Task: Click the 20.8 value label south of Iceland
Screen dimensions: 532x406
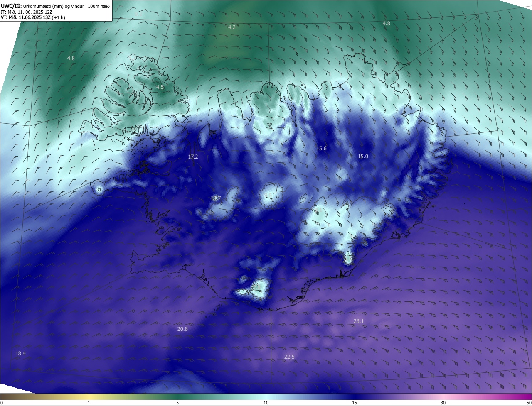Action: [182, 329]
